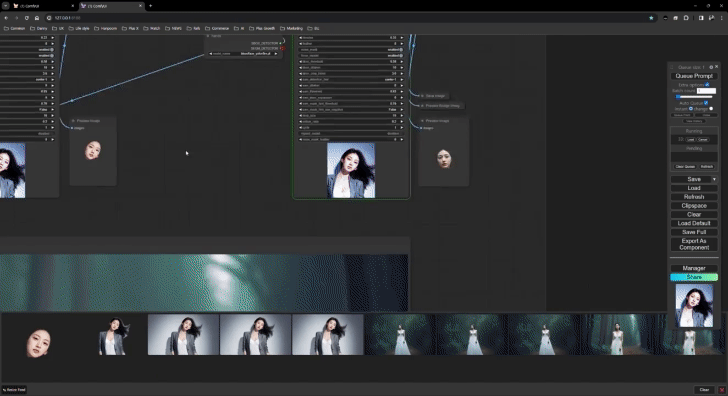
Task: Toggle noise_mask enabled switch
Action: pyautogui.click(x=401, y=50)
